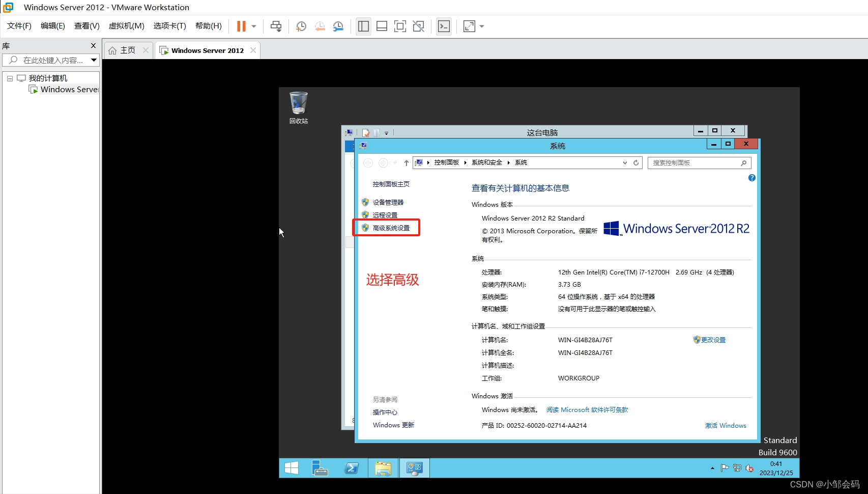Open the console view

tap(444, 26)
